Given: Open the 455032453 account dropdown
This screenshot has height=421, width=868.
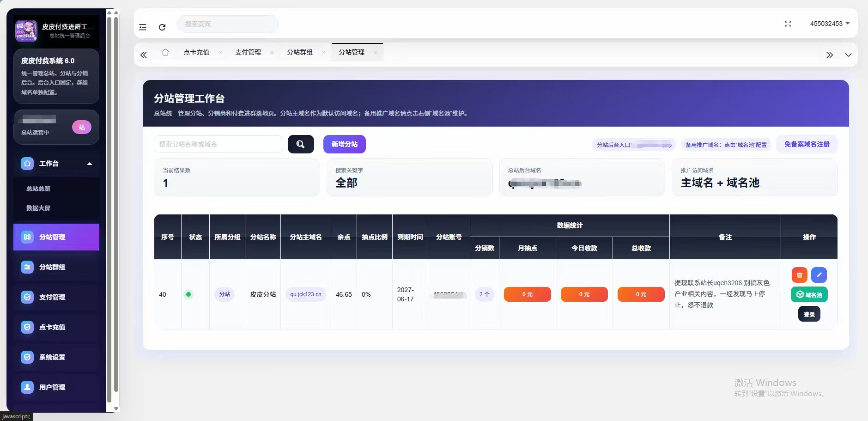Looking at the screenshot, I should click(x=830, y=24).
